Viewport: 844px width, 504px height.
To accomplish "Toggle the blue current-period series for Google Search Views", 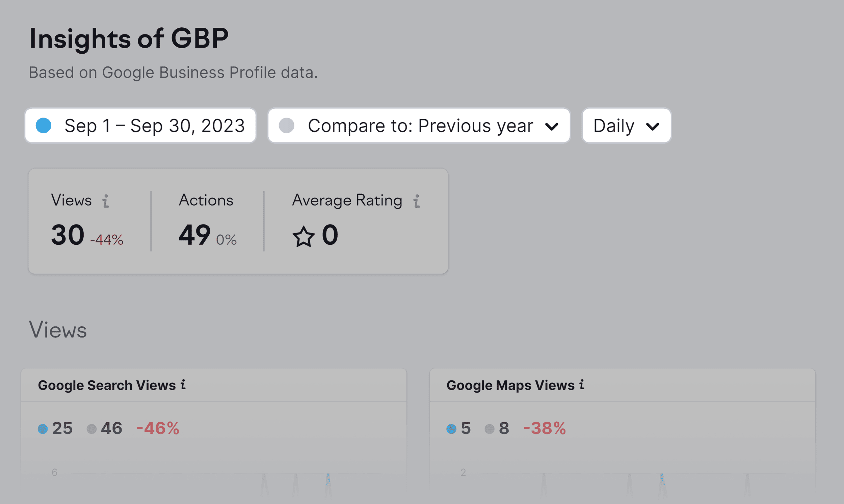I will point(43,429).
